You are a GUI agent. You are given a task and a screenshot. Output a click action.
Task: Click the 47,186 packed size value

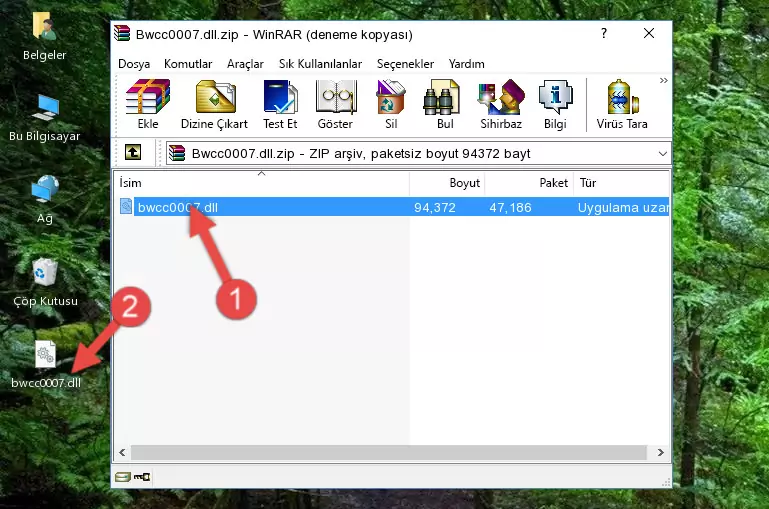click(510, 207)
